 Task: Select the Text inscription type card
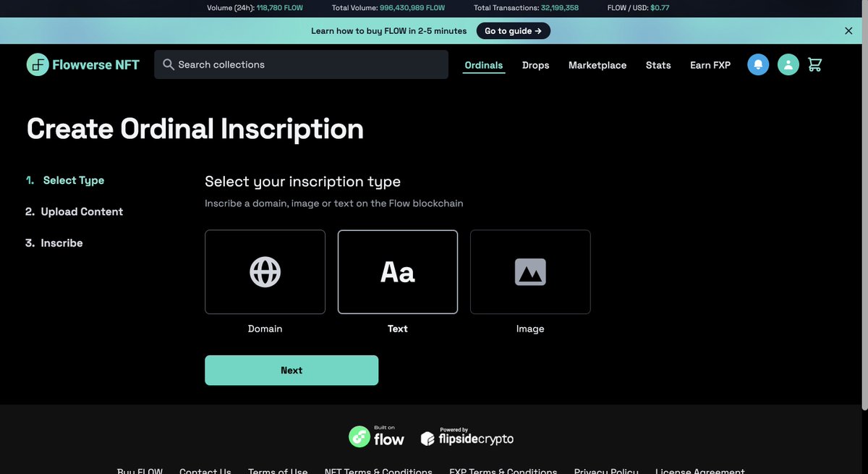[x=397, y=271]
